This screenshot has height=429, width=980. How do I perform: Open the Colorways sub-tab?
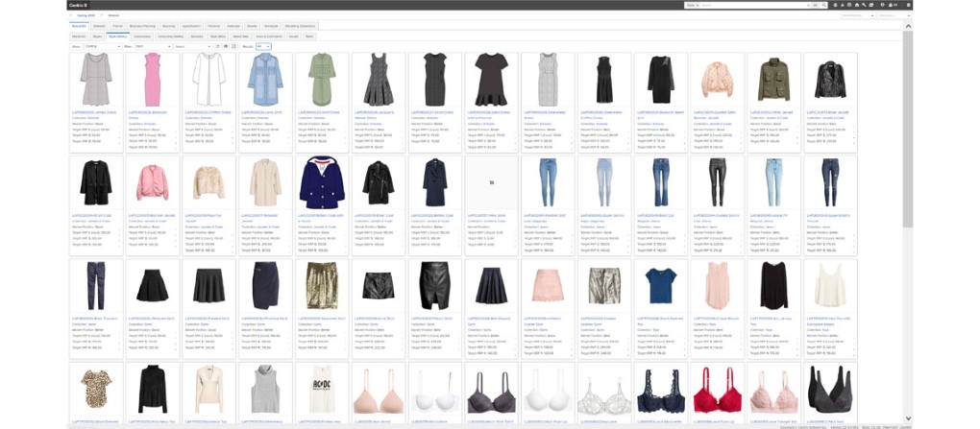point(142,36)
